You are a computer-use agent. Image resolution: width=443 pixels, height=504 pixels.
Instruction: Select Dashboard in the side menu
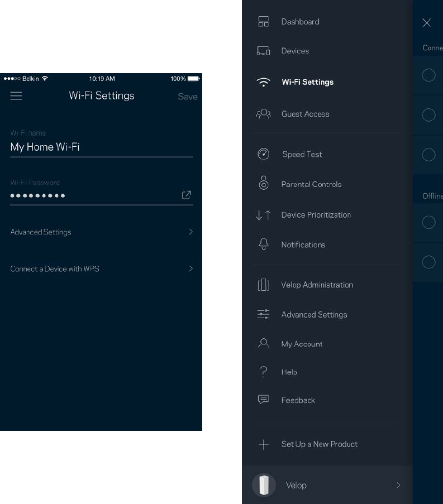(300, 22)
